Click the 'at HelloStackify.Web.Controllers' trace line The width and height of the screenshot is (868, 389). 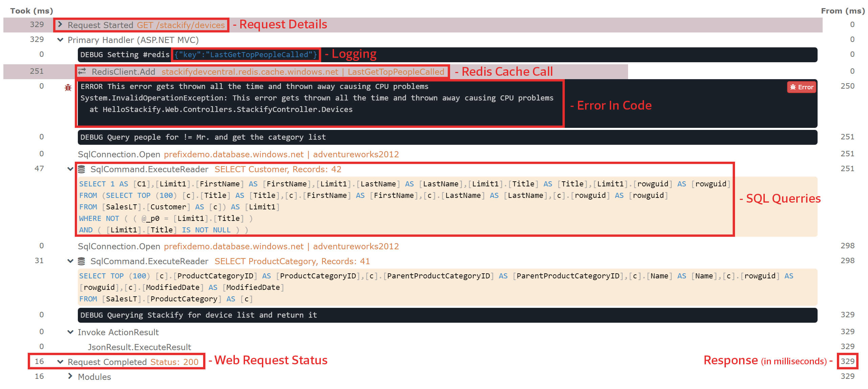pyautogui.click(x=221, y=110)
